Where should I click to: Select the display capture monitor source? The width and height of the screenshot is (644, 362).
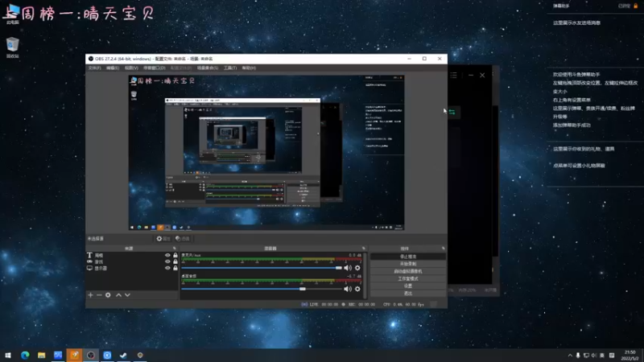pyautogui.click(x=131, y=269)
